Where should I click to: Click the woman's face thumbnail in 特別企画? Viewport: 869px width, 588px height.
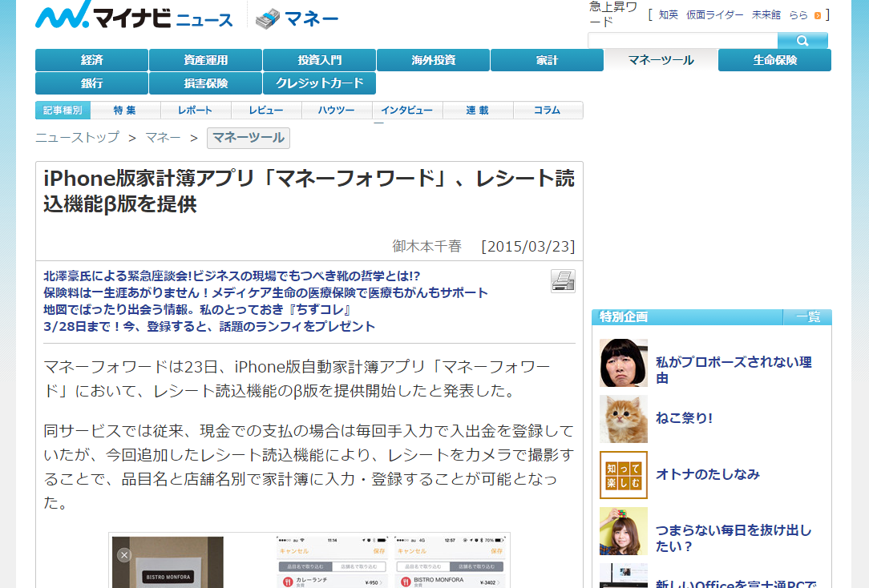(624, 363)
